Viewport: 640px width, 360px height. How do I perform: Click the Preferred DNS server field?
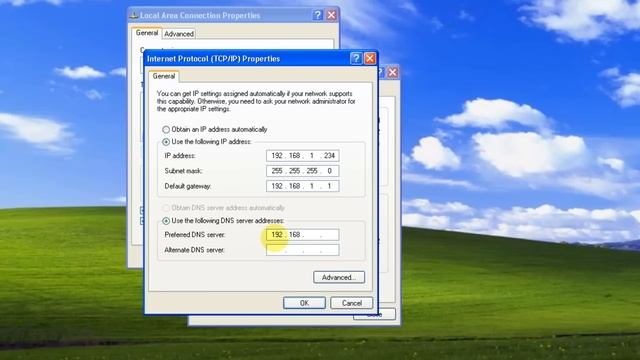[302, 235]
